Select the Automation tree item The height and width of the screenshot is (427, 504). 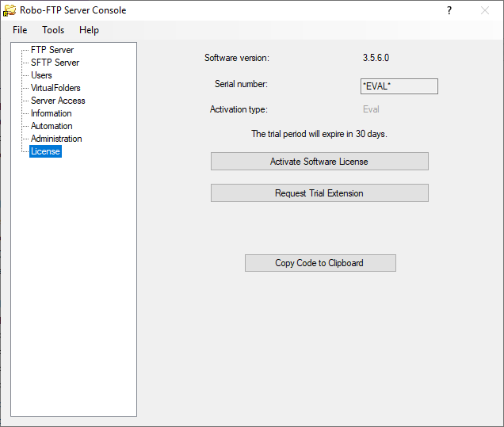pyautogui.click(x=52, y=126)
